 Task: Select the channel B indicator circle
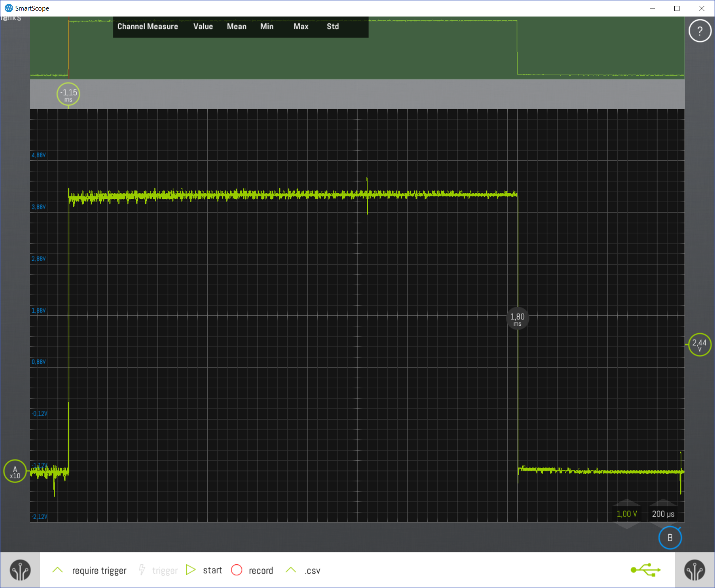coord(670,538)
